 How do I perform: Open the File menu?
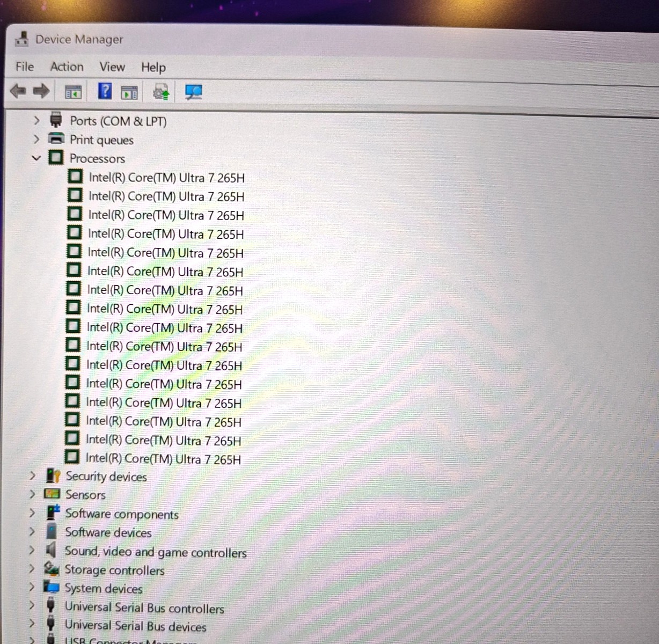click(x=25, y=67)
